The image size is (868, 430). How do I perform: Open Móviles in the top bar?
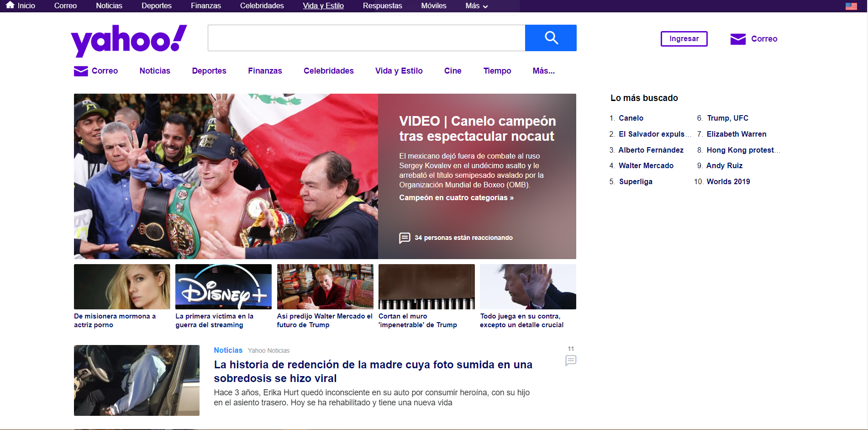coord(434,6)
